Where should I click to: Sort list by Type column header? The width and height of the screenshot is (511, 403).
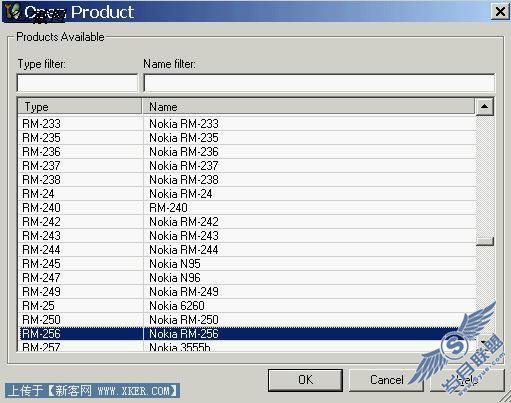click(x=80, y=107)
